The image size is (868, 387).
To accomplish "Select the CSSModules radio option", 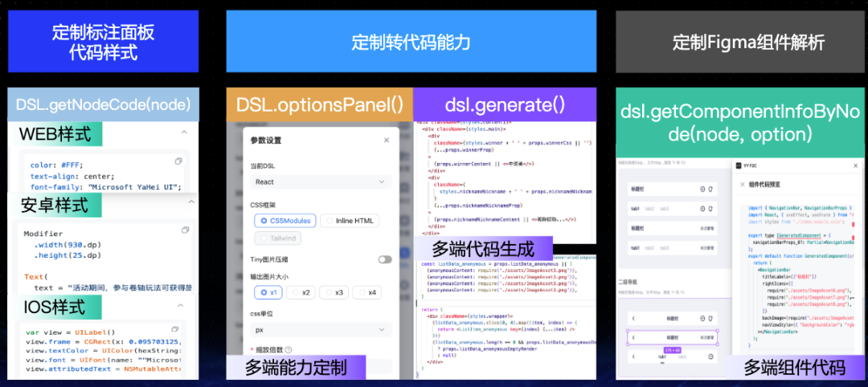I will coord(285,221).
